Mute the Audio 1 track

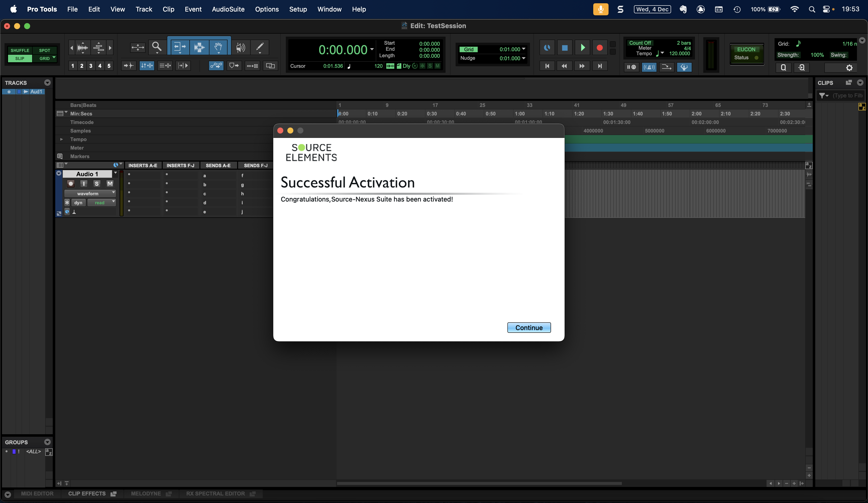coord(110,183)
